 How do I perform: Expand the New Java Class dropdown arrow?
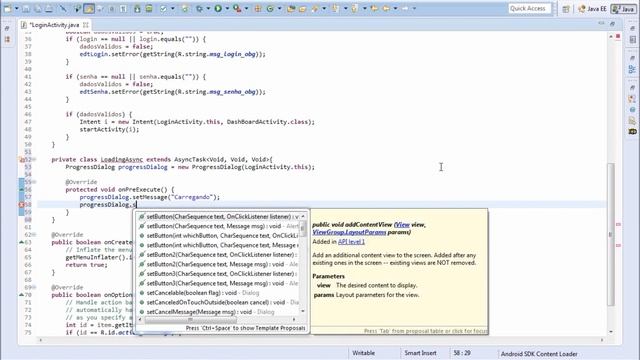pos(280,9)
